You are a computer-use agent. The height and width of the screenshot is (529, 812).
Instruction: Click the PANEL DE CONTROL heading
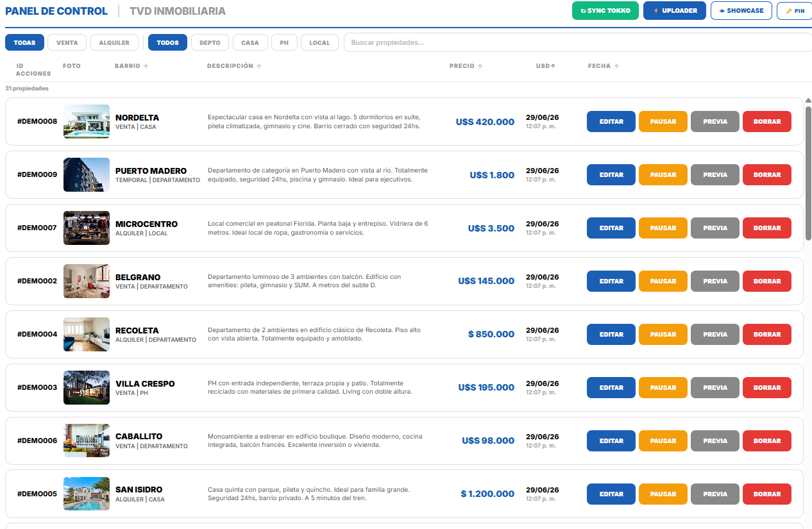pos(56,11)
